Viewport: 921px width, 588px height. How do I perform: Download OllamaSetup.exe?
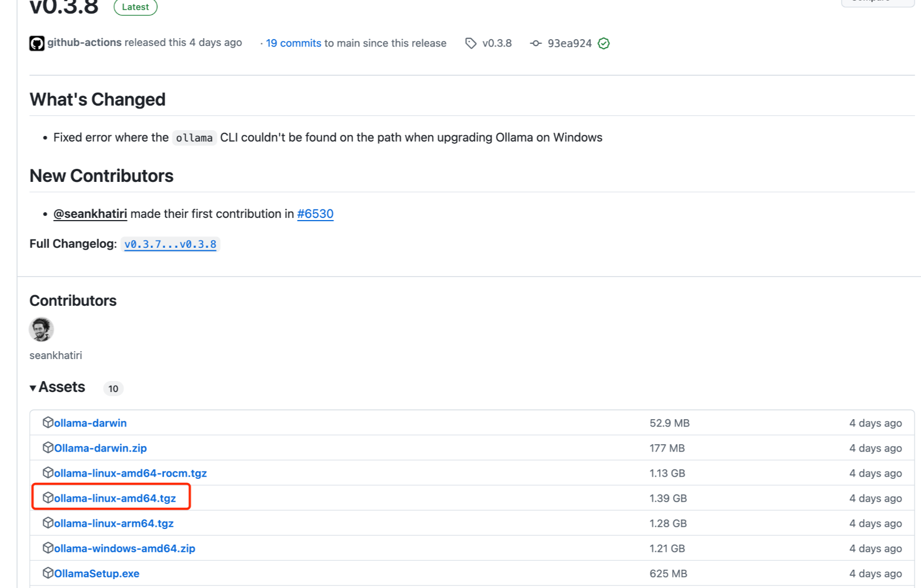(x=97, y=573)
